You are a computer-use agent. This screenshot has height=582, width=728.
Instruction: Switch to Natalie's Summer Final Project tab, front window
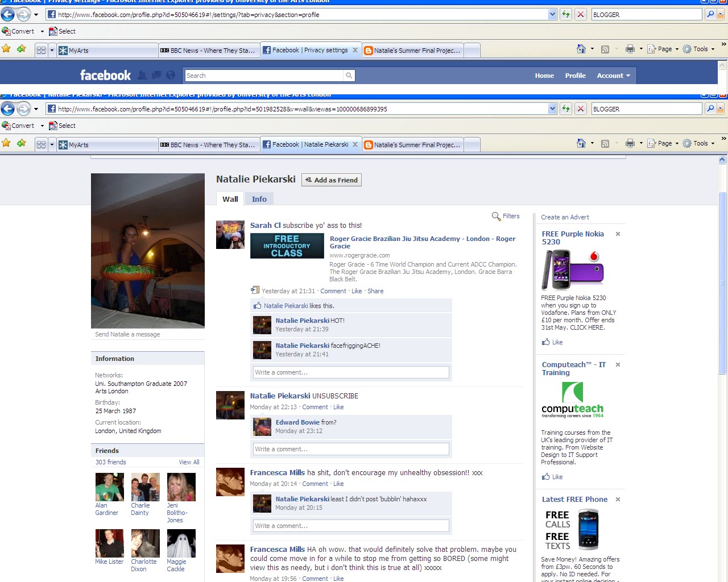tap(413, 145)
